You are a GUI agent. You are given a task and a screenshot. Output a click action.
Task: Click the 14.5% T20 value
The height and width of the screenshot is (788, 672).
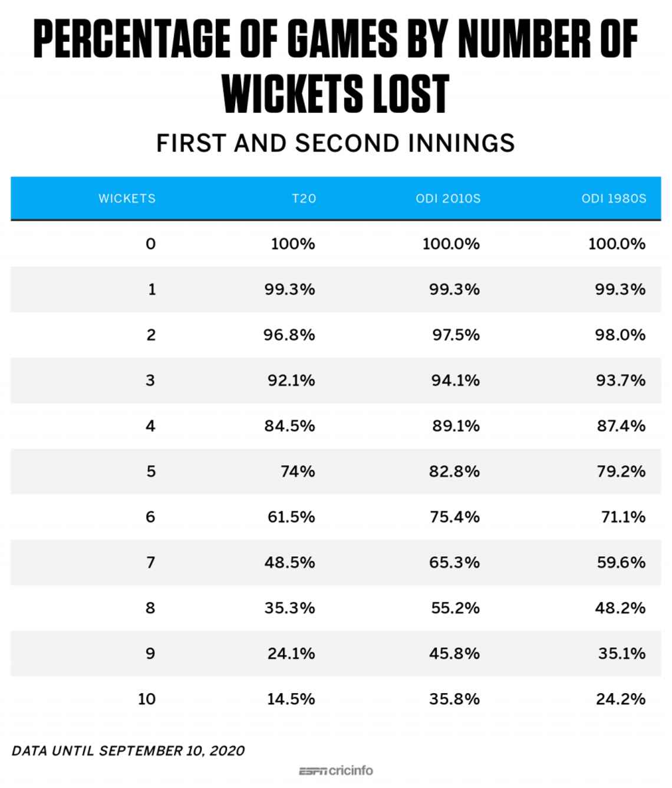coord(291,699)
